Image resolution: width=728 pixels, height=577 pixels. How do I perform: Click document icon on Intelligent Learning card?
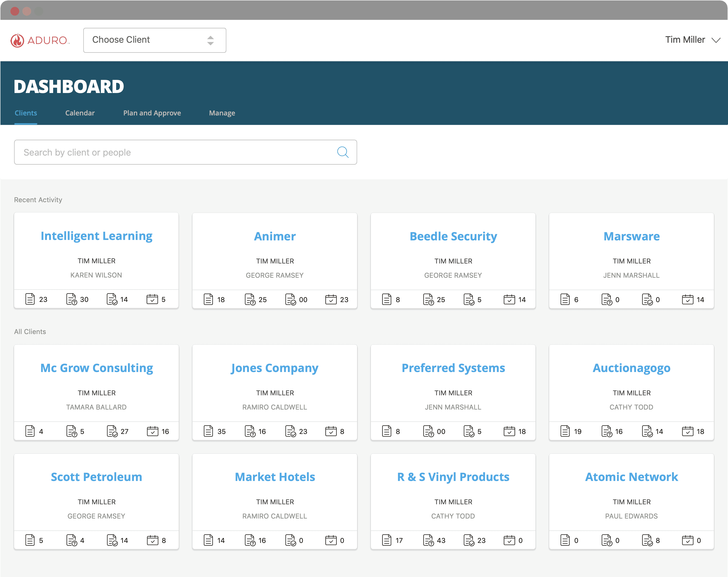pyautogui.click(x=30, y=299)
